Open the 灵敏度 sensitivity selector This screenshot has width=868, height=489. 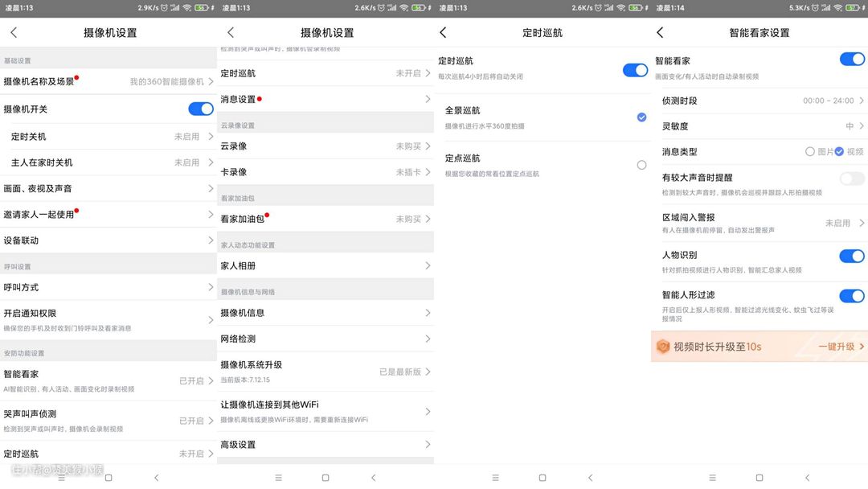coord(854,126)
